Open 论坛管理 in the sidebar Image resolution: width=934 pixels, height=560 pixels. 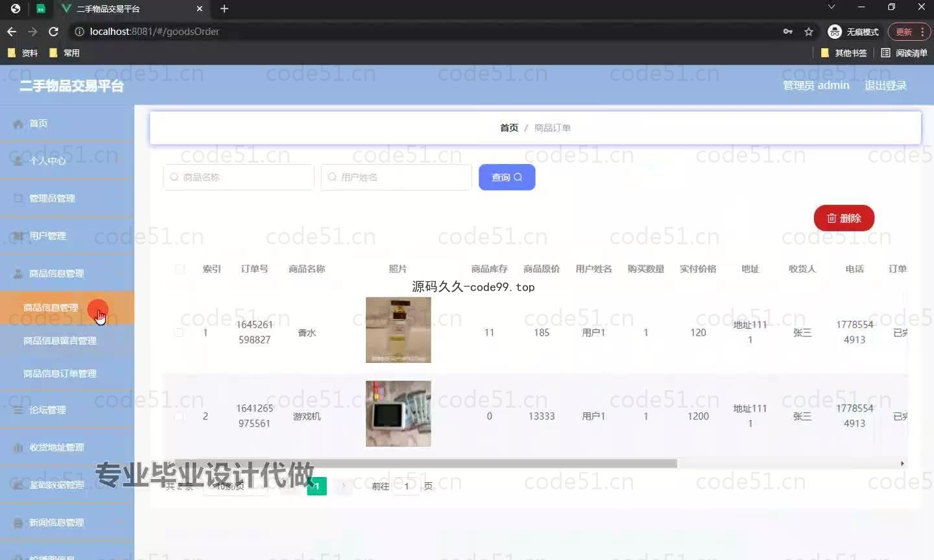tap(67, 410)
